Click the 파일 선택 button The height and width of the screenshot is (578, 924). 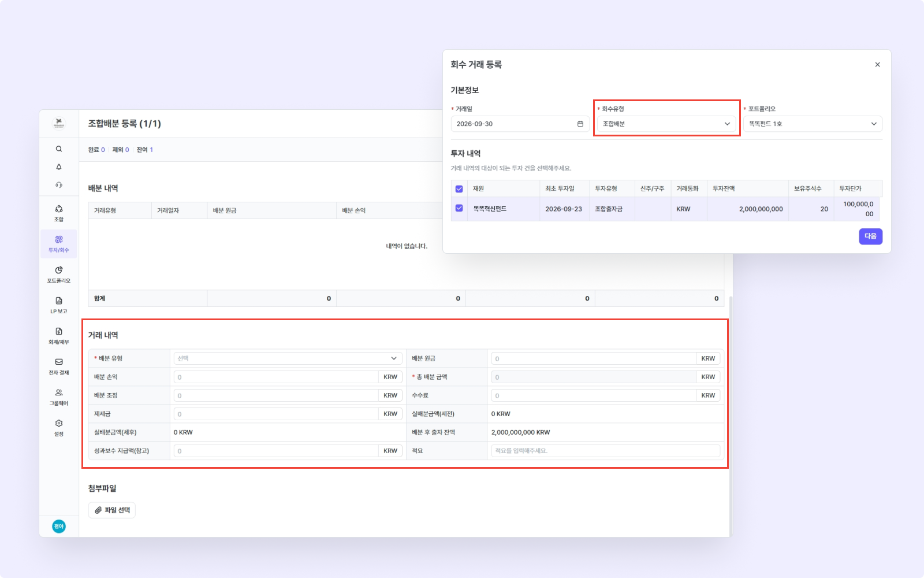(x=112, y=510)
